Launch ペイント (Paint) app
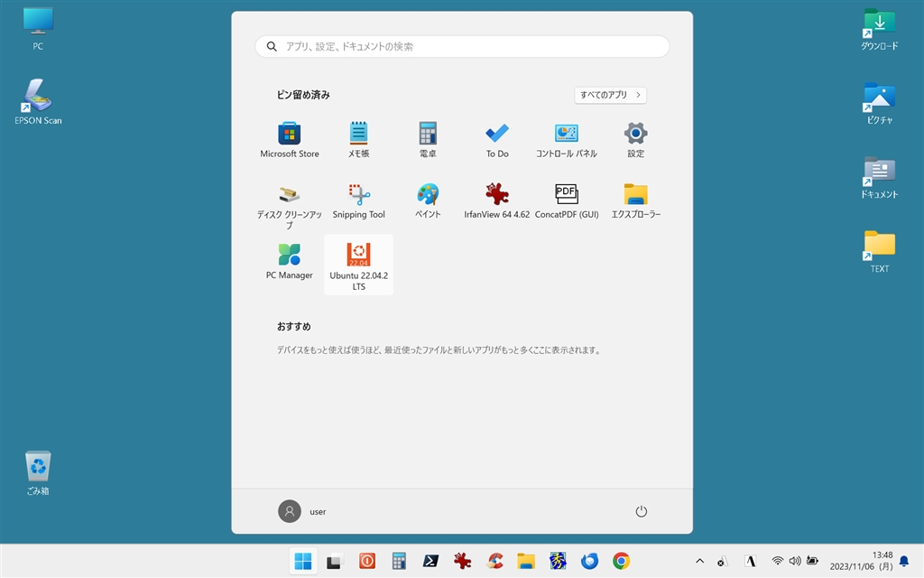The width and height of the screenshot is (924, 578). (x=428, y=201)
